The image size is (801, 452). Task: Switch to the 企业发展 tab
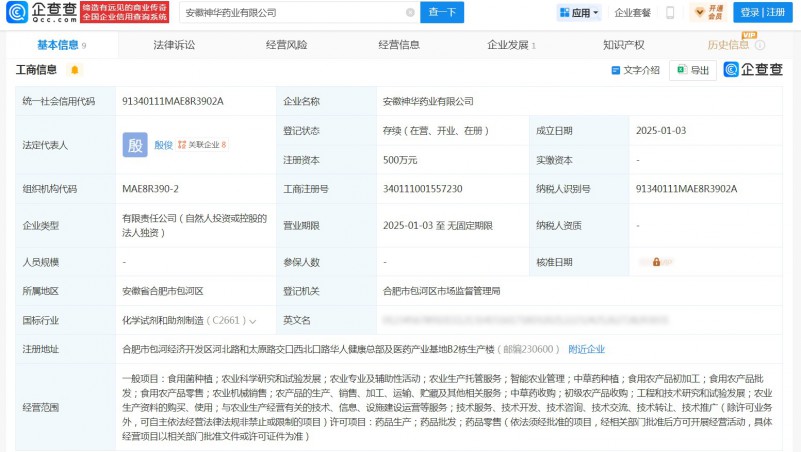[511, 45]
